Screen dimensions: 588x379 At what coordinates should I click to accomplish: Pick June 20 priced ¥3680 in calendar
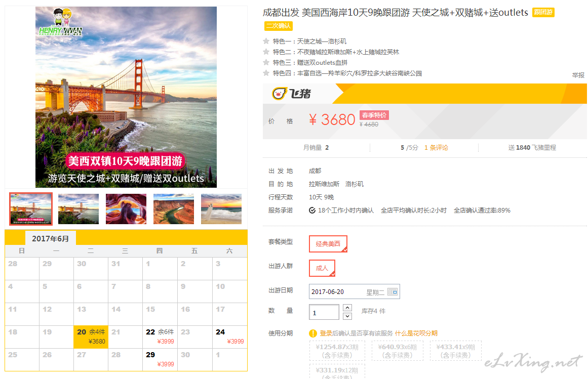91,337
